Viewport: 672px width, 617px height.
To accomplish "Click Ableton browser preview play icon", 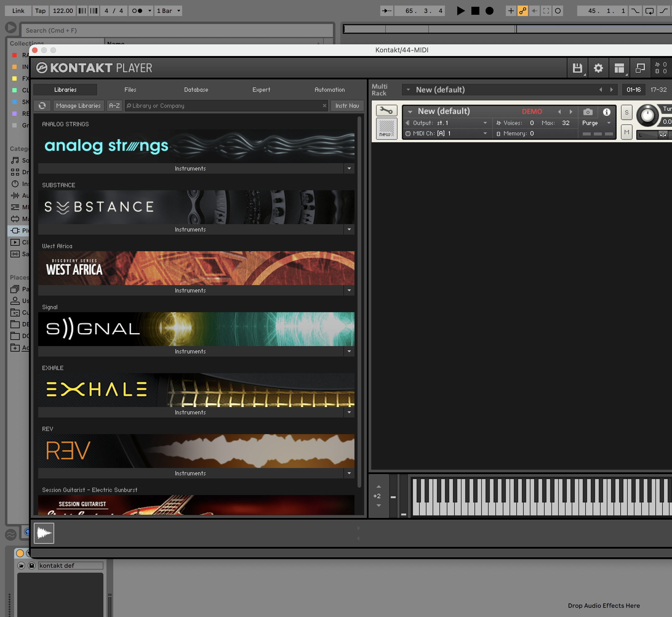I will click(11, 27).
